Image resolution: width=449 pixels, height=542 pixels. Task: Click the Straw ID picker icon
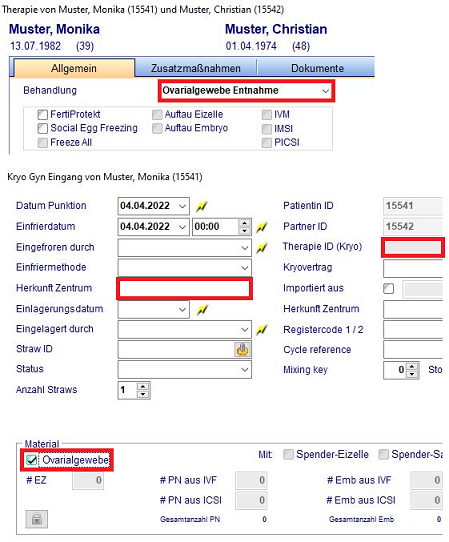[243, 350]
